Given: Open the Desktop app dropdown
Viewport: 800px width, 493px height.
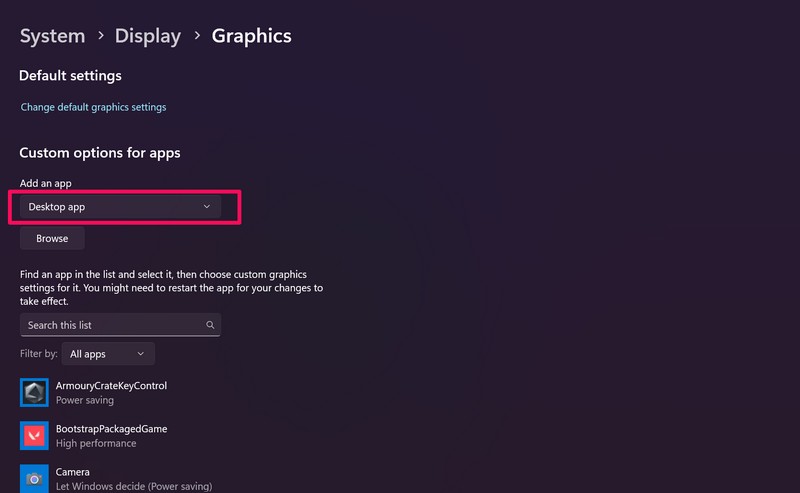Looking at the screenshot, I should point(120,207).
